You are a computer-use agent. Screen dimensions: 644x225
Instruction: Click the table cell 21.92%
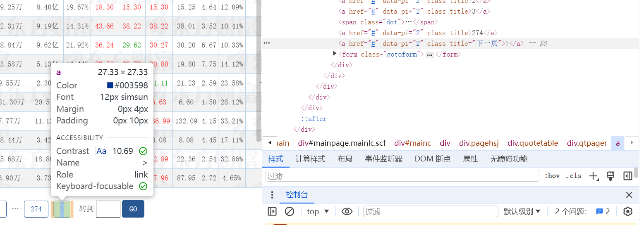click(77, 45)
